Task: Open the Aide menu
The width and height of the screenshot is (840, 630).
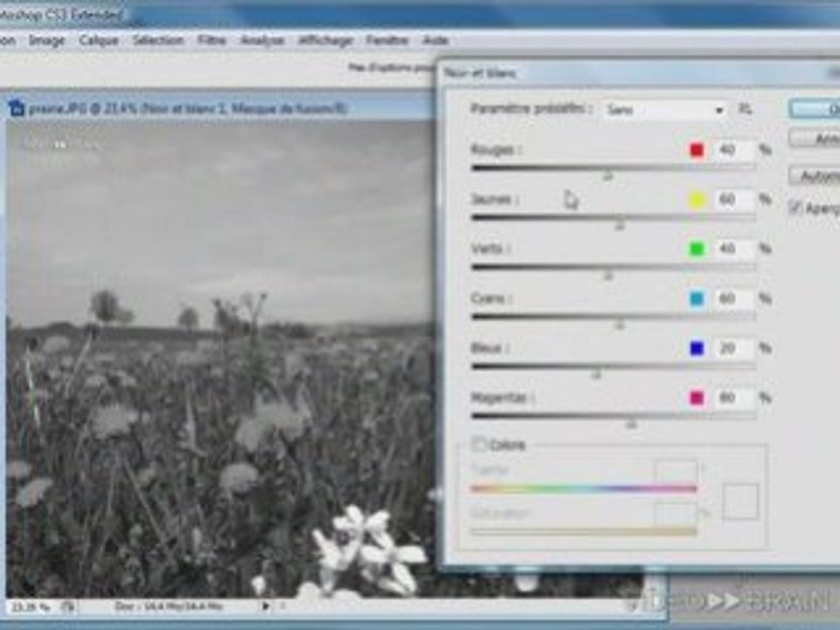Action: click(x=435, y=40)
